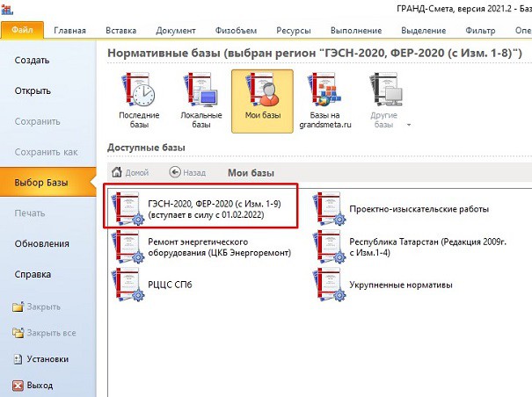Select text Республика Татарстан (Редакция 2009г.
532x397 pixels.
tap(428, 242)
